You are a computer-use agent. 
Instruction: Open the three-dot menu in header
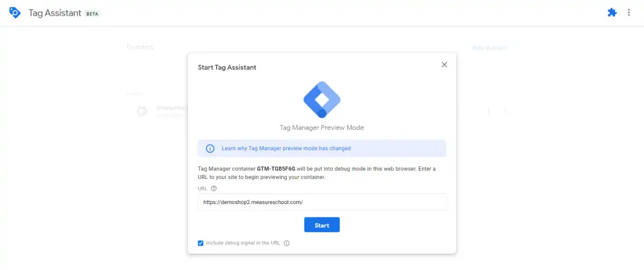[629, 13]
